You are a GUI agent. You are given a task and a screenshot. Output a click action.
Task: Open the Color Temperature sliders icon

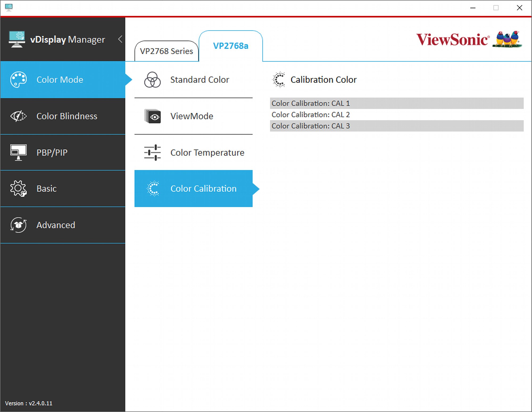click(x=152, y=153)
